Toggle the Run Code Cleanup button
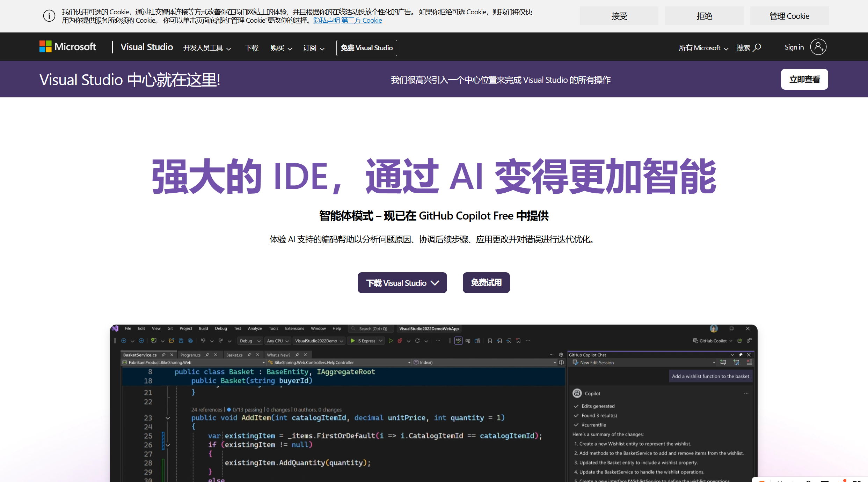This screenshot has height=482, width=868. pos(459,341)
